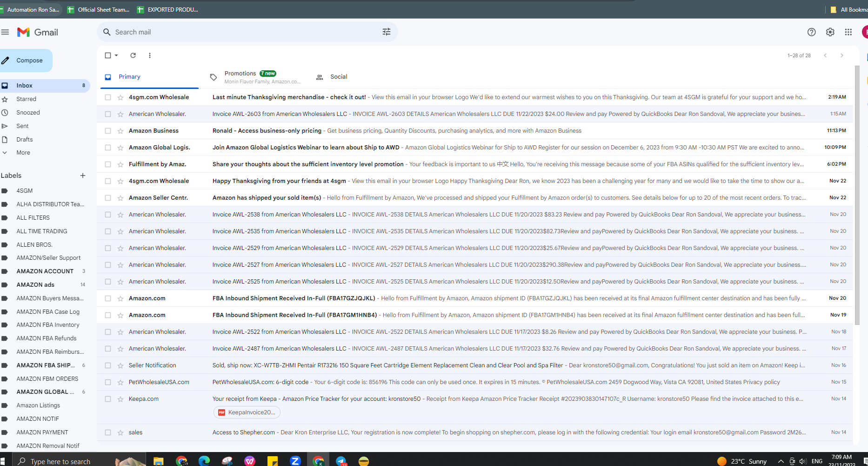Open Microsoft Edge from the taskbar

[x=204, y=461]
